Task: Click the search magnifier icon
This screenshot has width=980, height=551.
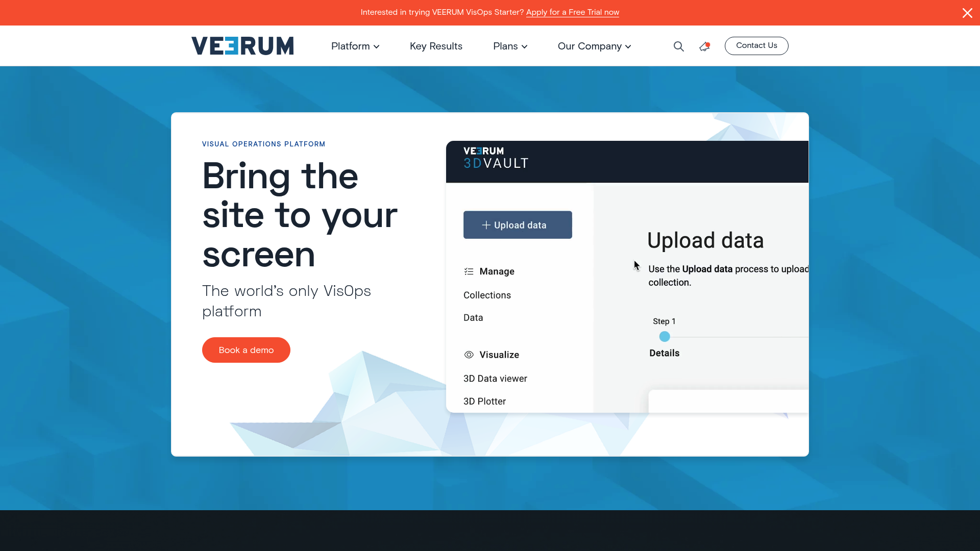Action: (x=678, y=46)
